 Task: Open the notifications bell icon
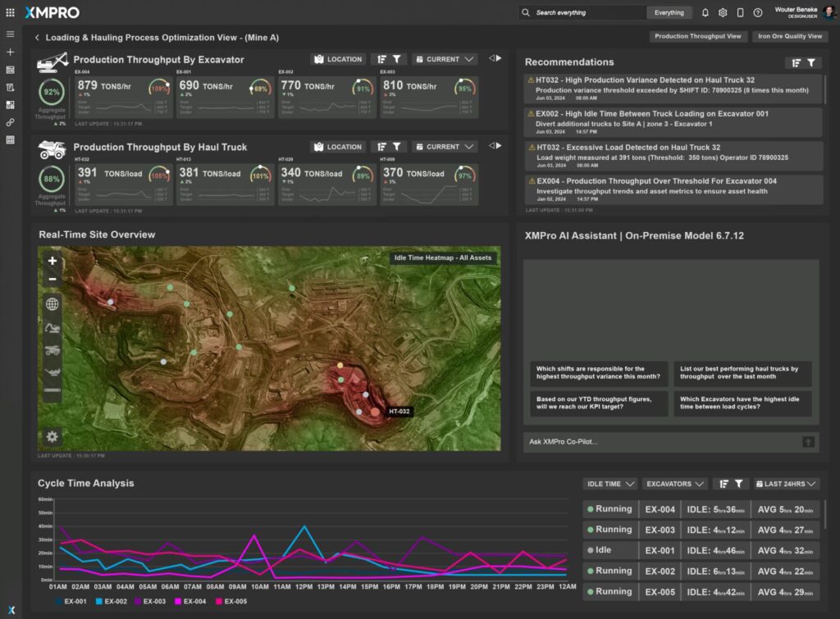point(705,12)
